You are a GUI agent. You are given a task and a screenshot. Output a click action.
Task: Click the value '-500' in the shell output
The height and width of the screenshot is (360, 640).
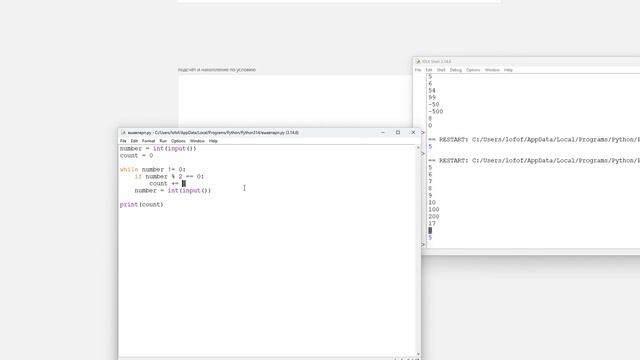pos(436,111)
